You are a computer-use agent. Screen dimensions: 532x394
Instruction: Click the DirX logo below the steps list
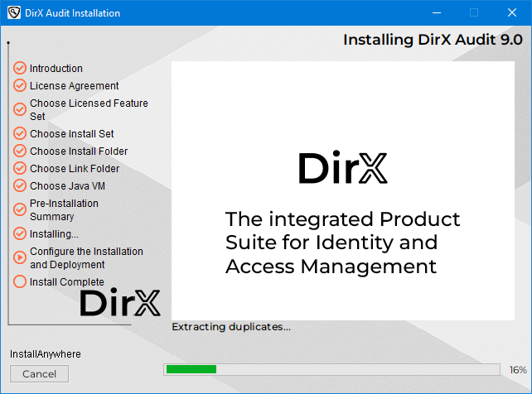click(x=120, y=303)
